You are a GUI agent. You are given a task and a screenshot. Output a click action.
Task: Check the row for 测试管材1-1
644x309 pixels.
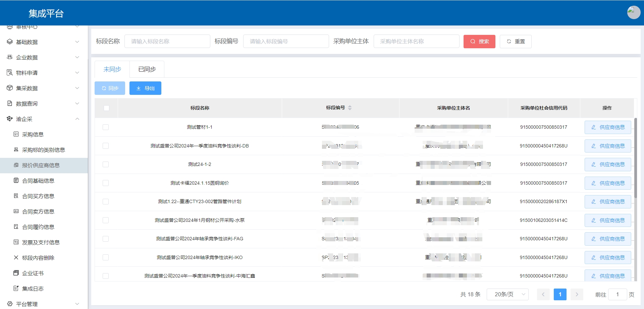106,127
